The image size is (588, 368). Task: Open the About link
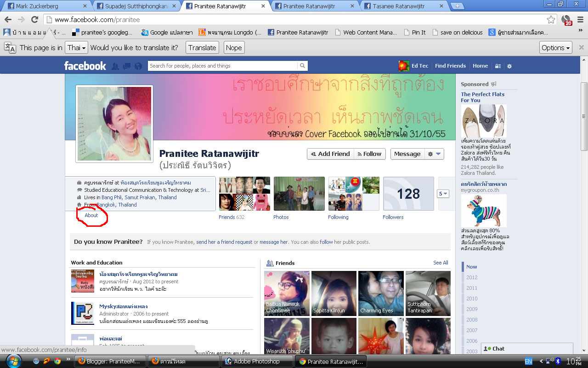coord(91,215)
